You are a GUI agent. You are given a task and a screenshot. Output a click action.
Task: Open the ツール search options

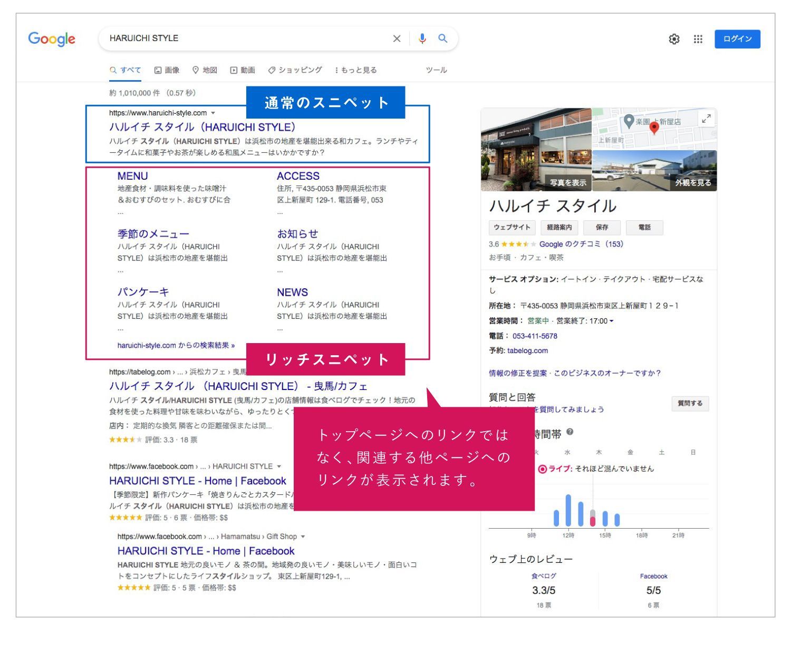point(436,70)
